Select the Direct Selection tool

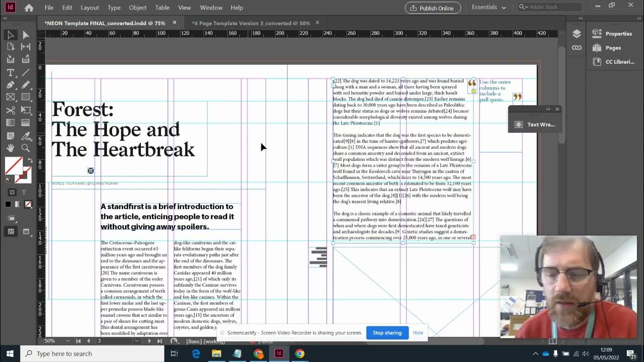(x=26, y=35)
